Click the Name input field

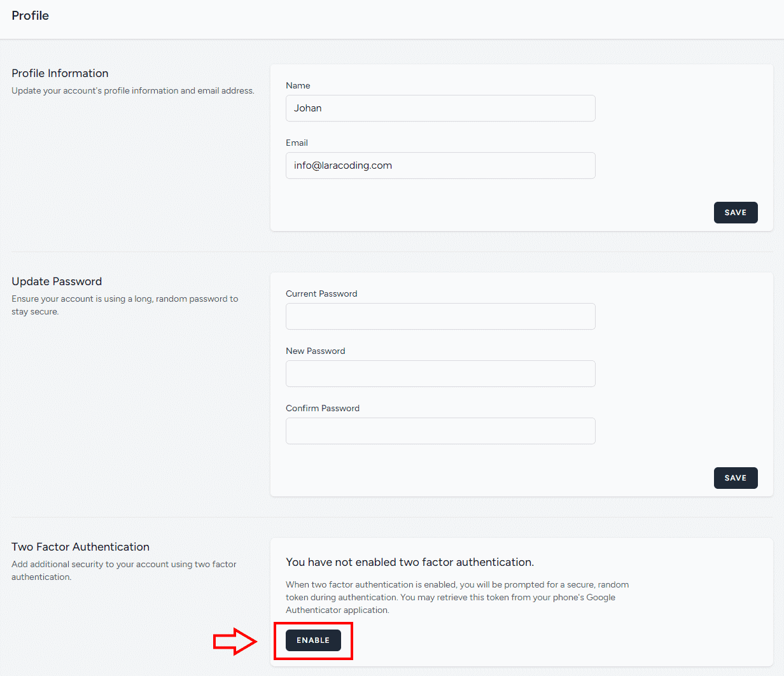click(x=440, y=108)
